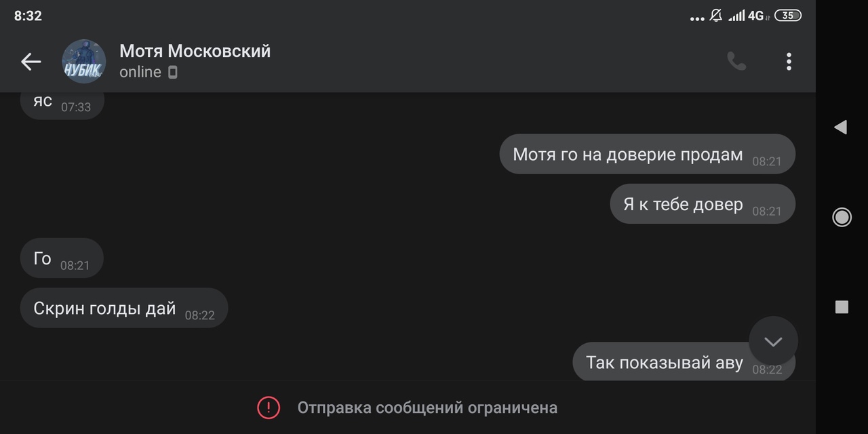Select message 'Так показывай аву'
The height and width of the screenshot is (434, 868).
point(665,363)
